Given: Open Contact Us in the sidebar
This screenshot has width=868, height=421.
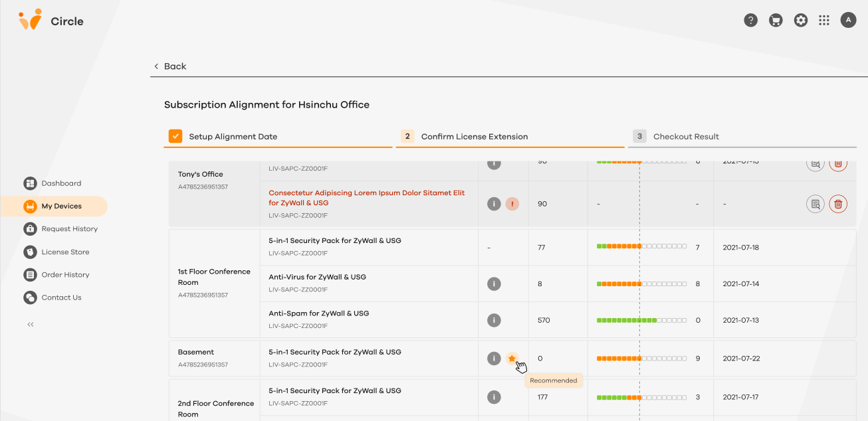Looking at the screenshot, I should pyautogui.click(x=53, y=297).
